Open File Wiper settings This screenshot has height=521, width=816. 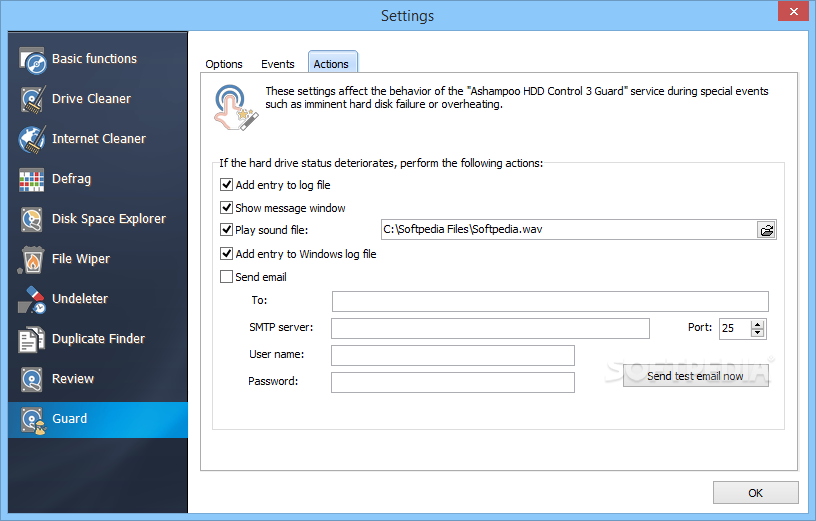click(x=81, y=259)
